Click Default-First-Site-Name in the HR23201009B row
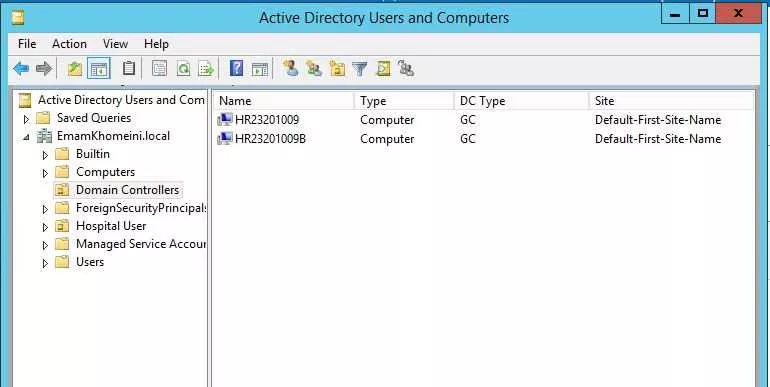770x387 pixels. click(658, 139)
